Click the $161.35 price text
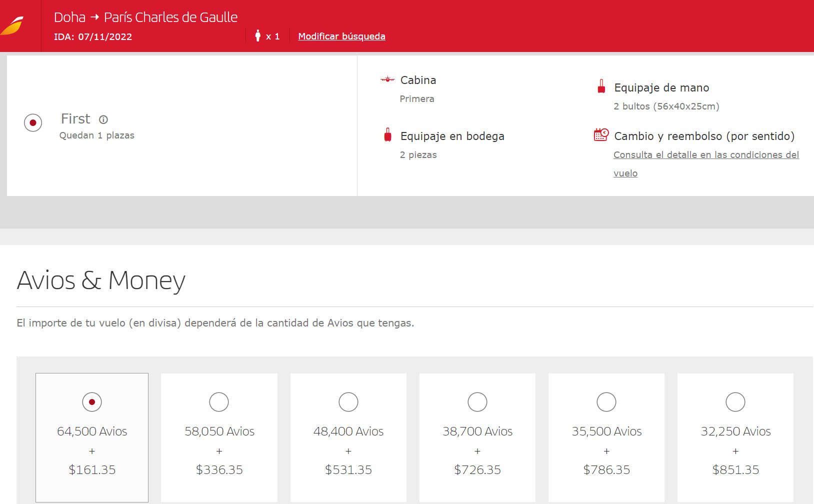 coord(92,469)
